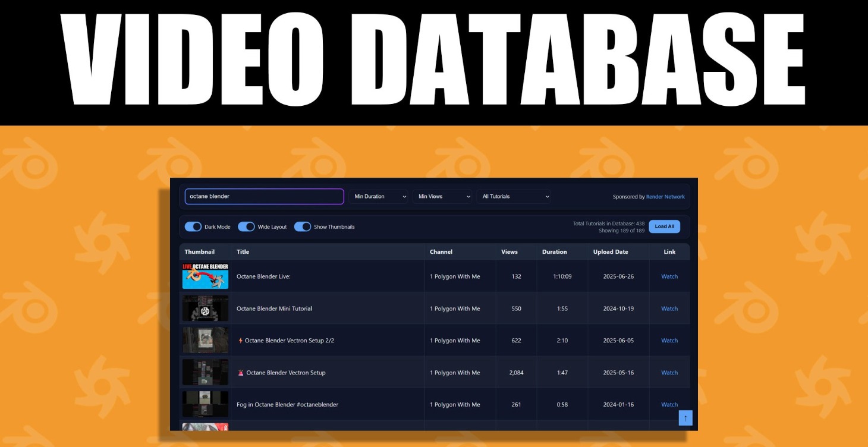Watch the Octane Blender Live video
This screenshot has width=868, height=447.
[x=669, y=276]
